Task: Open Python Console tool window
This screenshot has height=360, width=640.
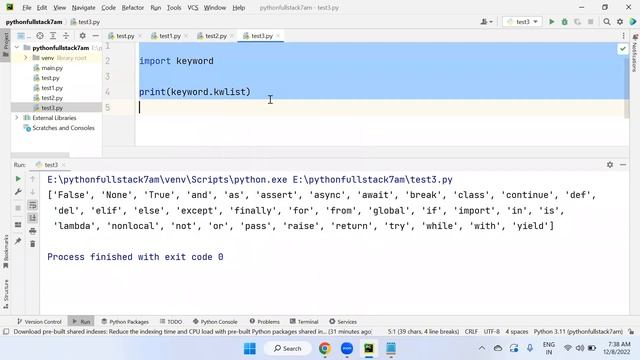Action: pyautogui.click(x=215, y=322)
